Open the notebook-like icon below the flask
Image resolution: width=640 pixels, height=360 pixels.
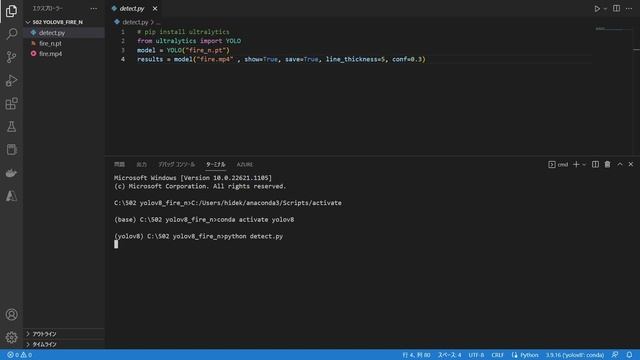pos(11,150)
